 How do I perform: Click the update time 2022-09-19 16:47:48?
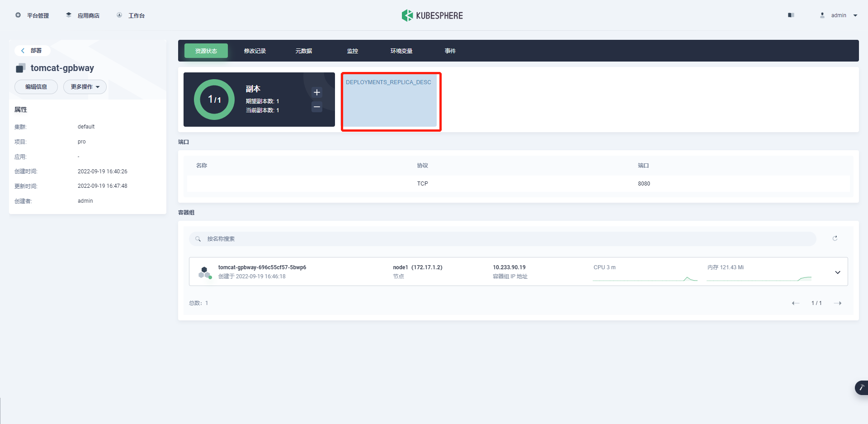(103, 186)
